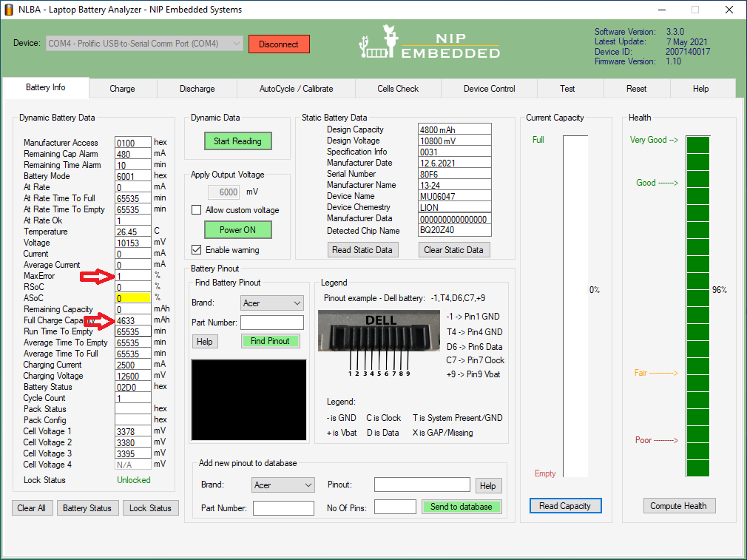Screen dimensions: 747x560
Task: Click the Device Name value MU06047
Action: tap(455, 196)
